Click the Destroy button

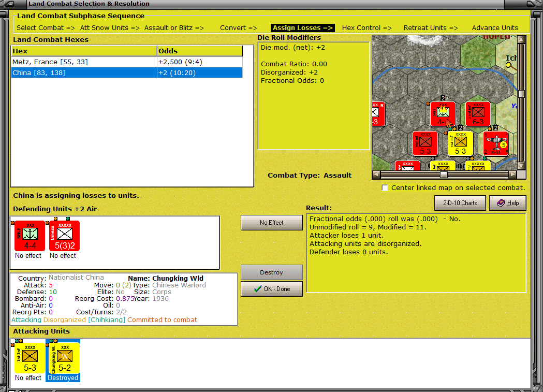(271, 272)
